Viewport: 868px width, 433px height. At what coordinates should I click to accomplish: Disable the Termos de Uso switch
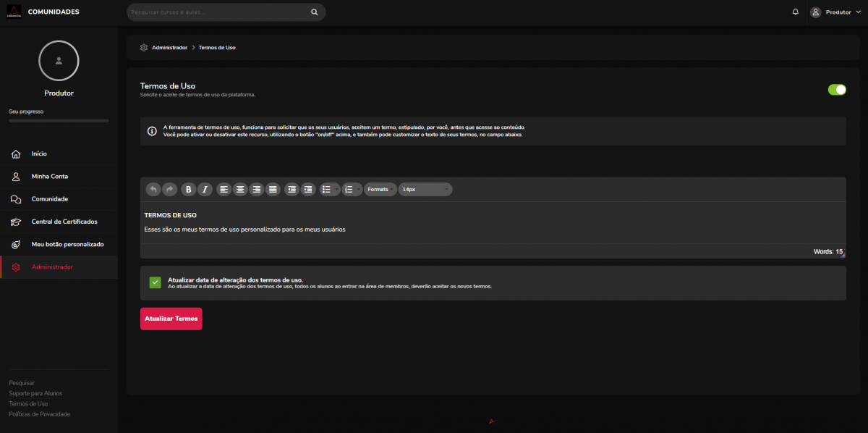coord(837,90)
